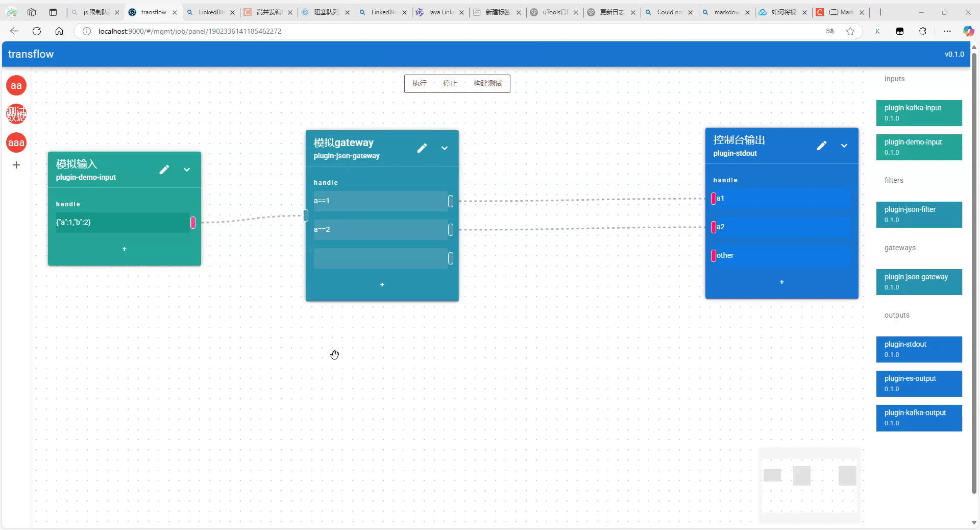Select the input port of other handle

click(713, 256)
